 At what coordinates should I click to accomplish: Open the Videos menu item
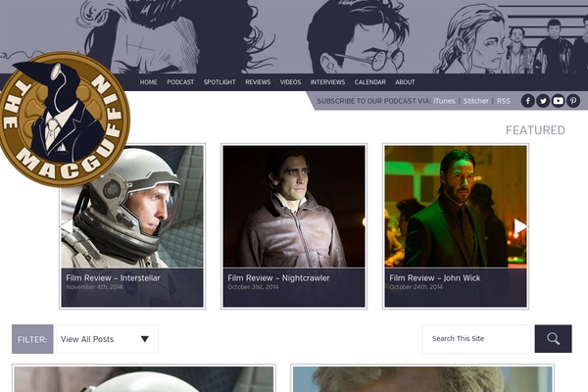tap(291, 82)
